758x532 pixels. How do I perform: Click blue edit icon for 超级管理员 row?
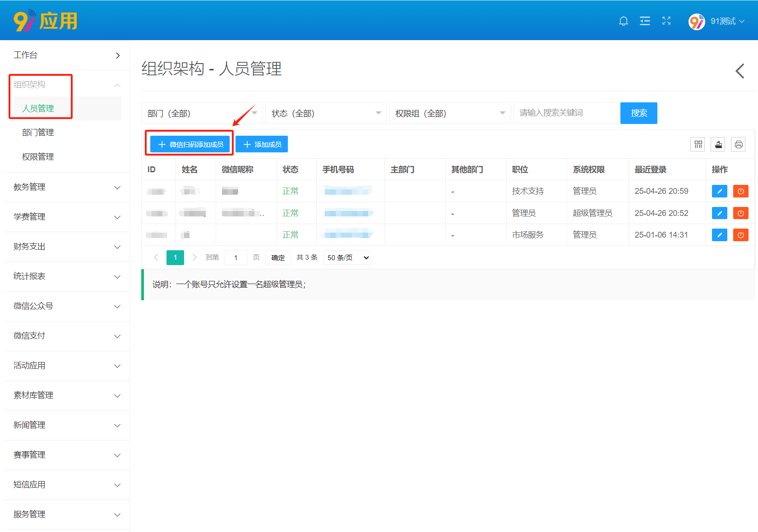point(719,213)
